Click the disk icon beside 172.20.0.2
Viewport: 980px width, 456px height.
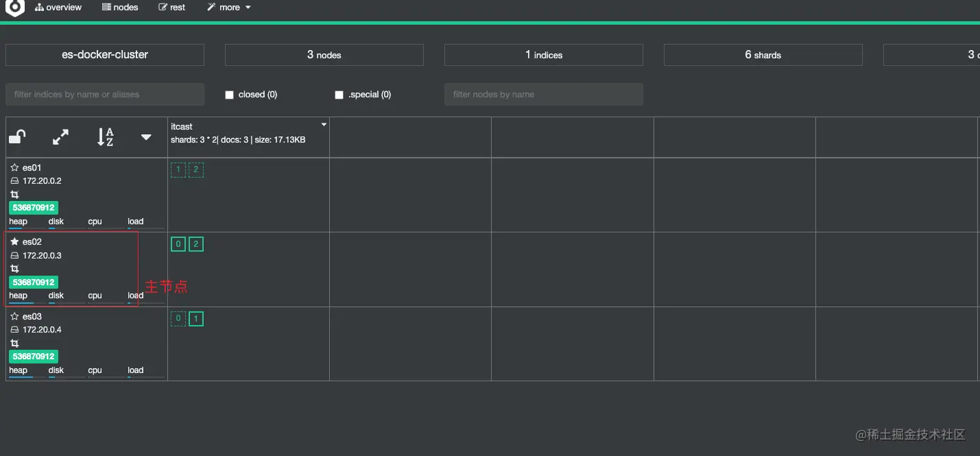click(14, 181)
